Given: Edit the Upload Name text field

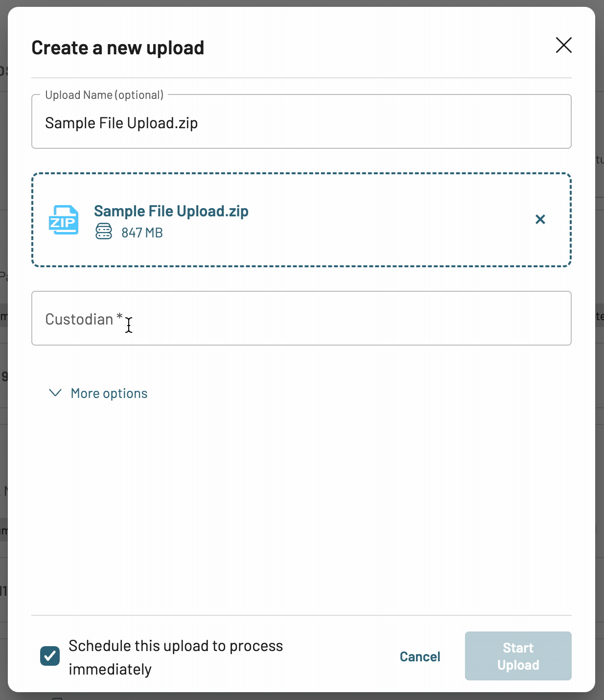Looking at the screenshot, I should pos(302,123).
